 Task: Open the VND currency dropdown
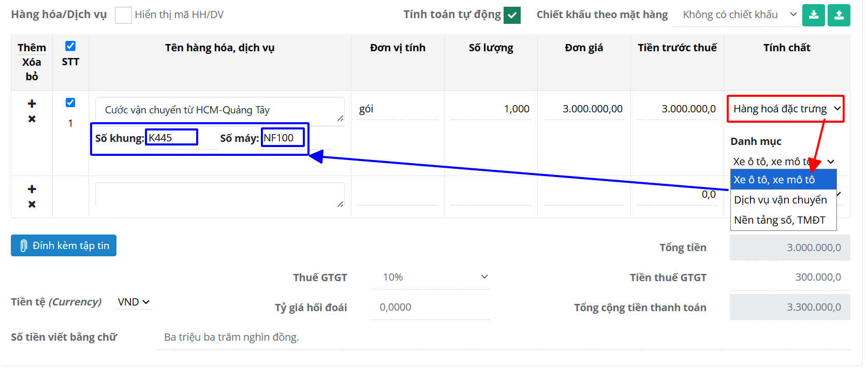click(133, 302)
